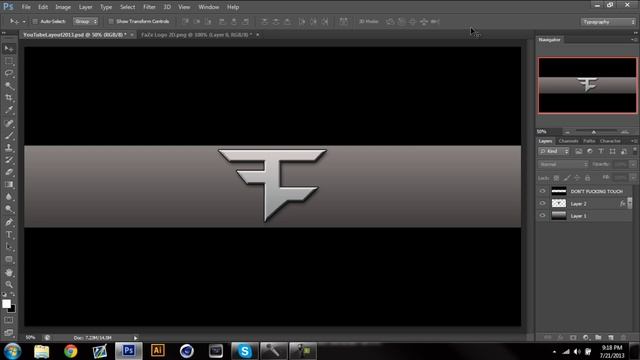The image size is (640, 360).
Task: Select the Healing Brush tool
Action: click(x=9, y=123)
